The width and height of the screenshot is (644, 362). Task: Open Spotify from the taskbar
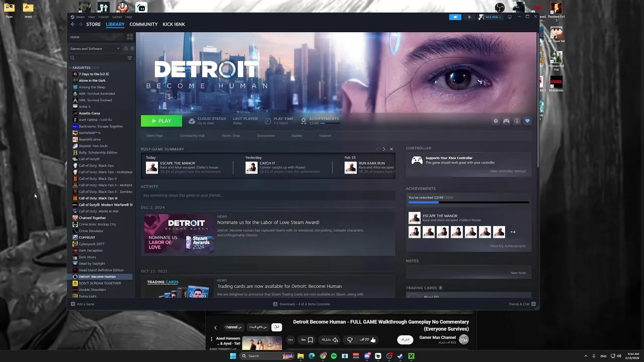pyautogui.click(x=334, y=356)
